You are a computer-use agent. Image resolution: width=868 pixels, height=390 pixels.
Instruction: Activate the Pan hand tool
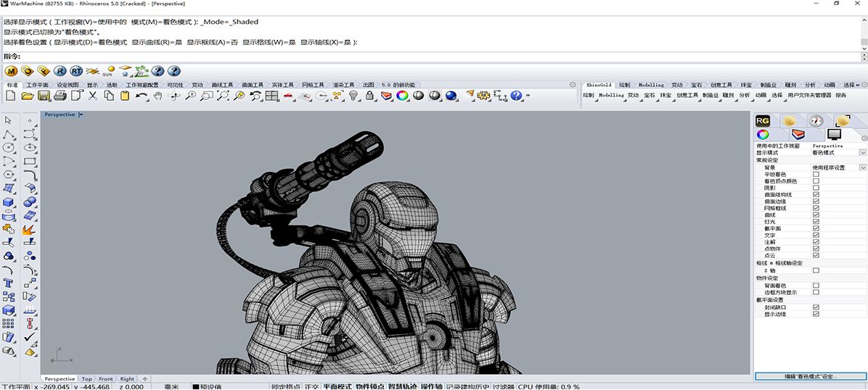click(x=157, y=96)
